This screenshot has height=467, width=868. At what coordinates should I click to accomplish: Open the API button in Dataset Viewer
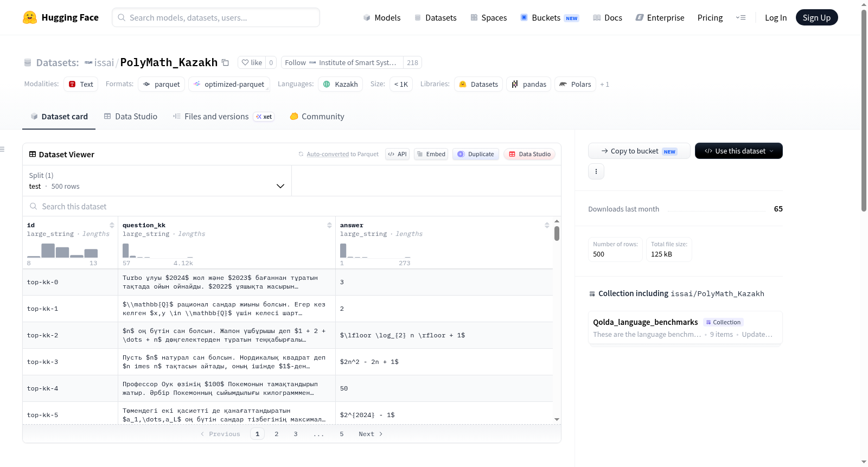(x=397, y=154)
